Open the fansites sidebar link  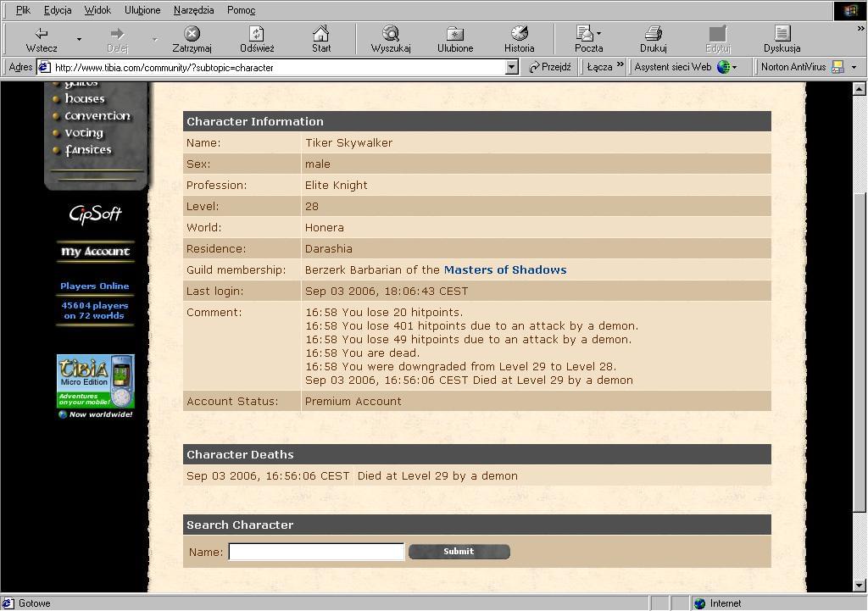pyautogui.click(x=88, y=150)
